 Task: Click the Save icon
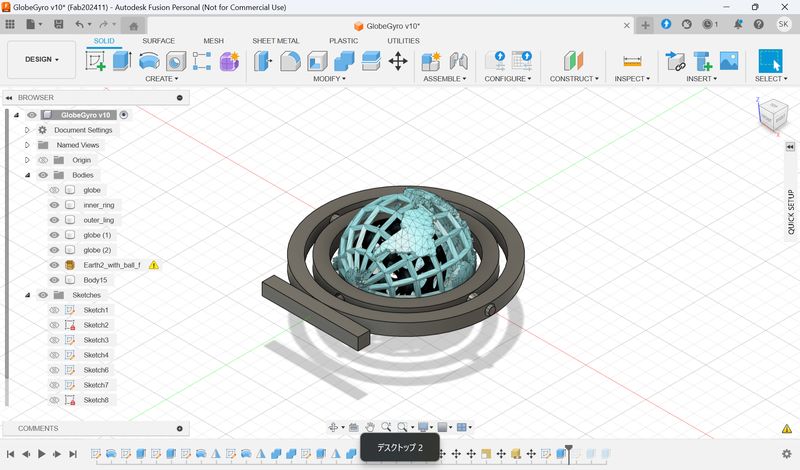(59, 24)
